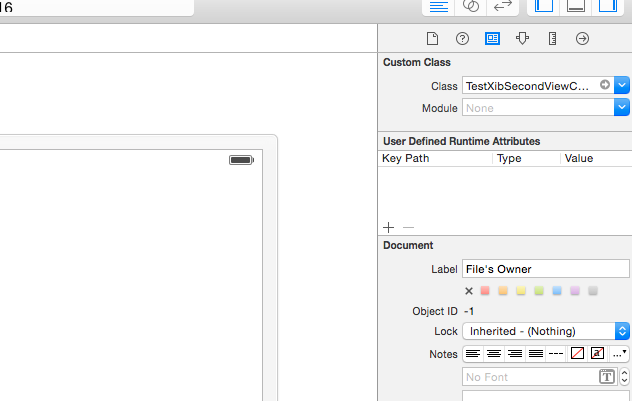Choose the gray label color
The width and height of the screenshot is (632, 401).
[x=592, y=291]
